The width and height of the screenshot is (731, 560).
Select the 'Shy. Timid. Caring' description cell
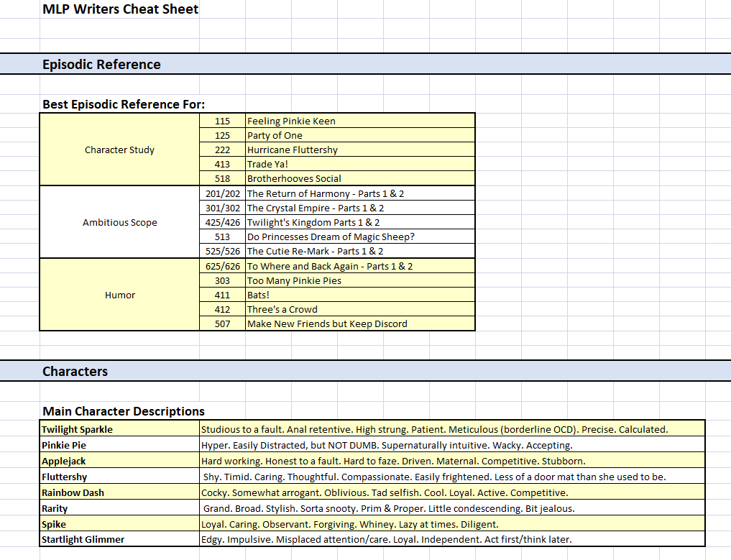click(x=452, y=477)
